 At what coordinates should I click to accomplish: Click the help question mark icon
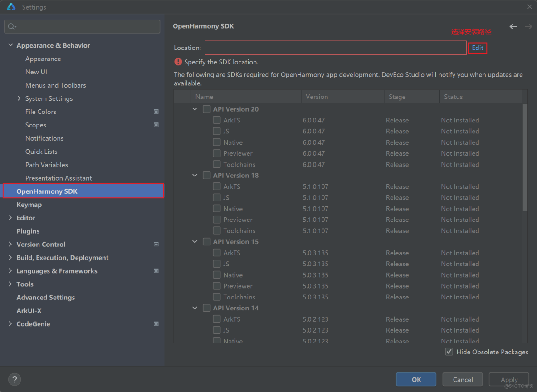[15, 379]
